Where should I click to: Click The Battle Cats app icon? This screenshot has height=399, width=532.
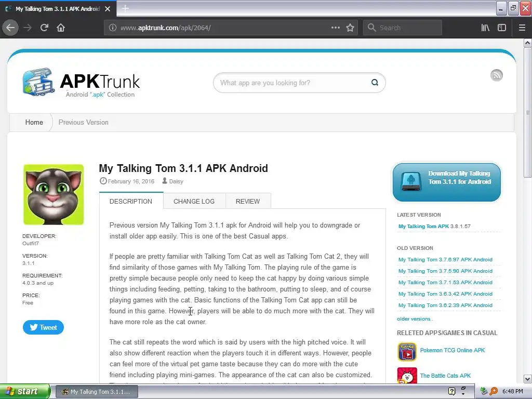point(407,375)
